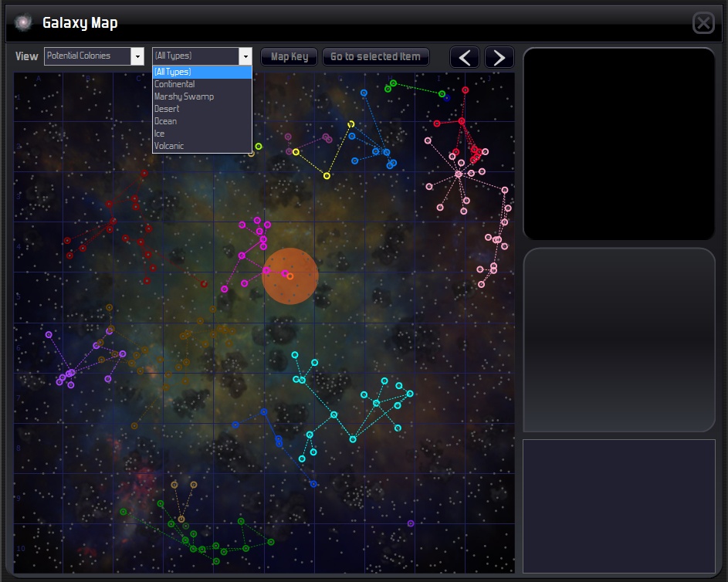The image size is (728, 582).
Task: Choose Ocean planet type
Action: [202, 121]
